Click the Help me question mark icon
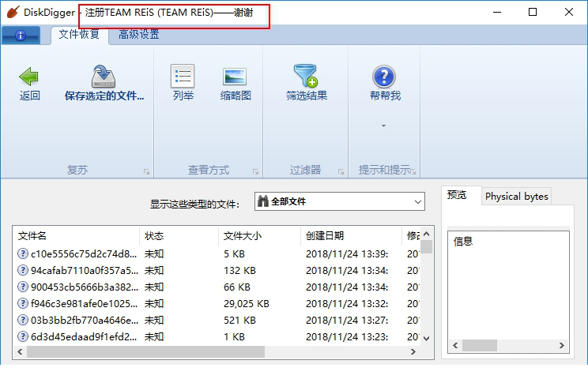 coord(384,77)
